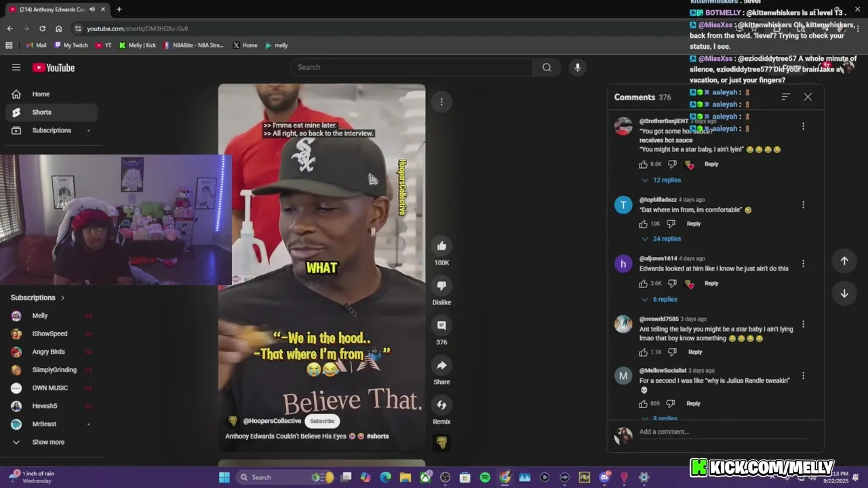Open Subscriptions in the sidebar
The image size is (868, 488).
tap(52, 130)
